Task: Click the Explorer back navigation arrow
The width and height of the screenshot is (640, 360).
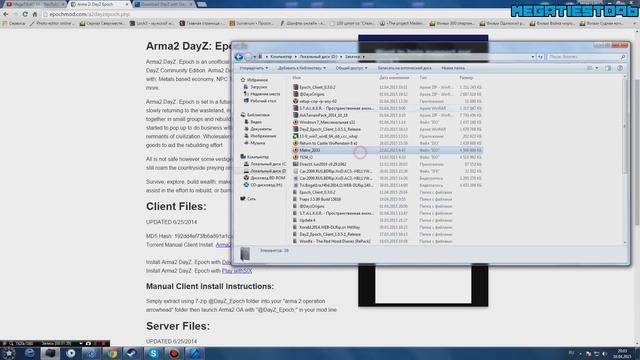Action: pos(239,57)
